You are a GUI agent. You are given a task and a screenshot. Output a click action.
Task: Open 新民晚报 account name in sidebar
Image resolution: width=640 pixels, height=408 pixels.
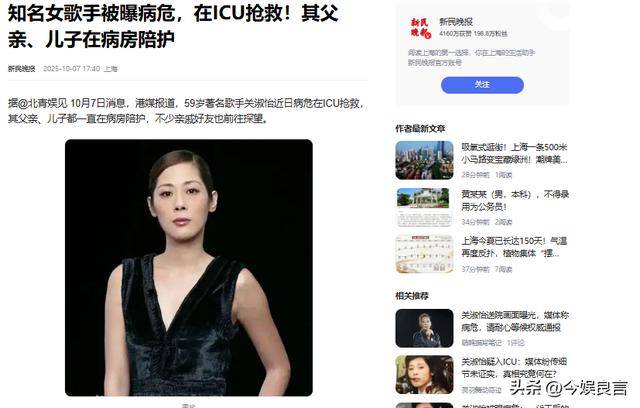(x=456, y=22)
